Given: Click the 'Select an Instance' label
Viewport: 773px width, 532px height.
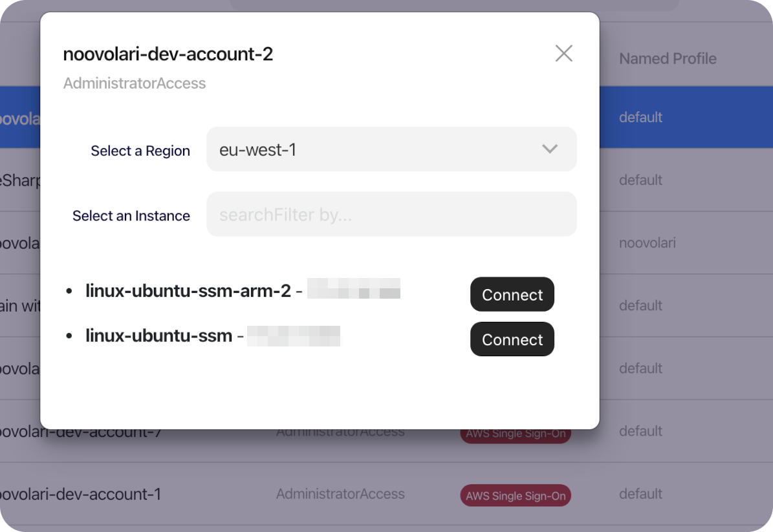Looking at the screenshot, I should pos(131,216).
